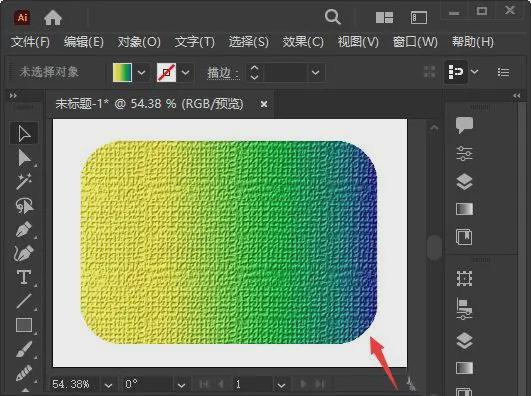
Task: Open the Gradient panel icon in upper dock
Action: (x=464, y=209)
